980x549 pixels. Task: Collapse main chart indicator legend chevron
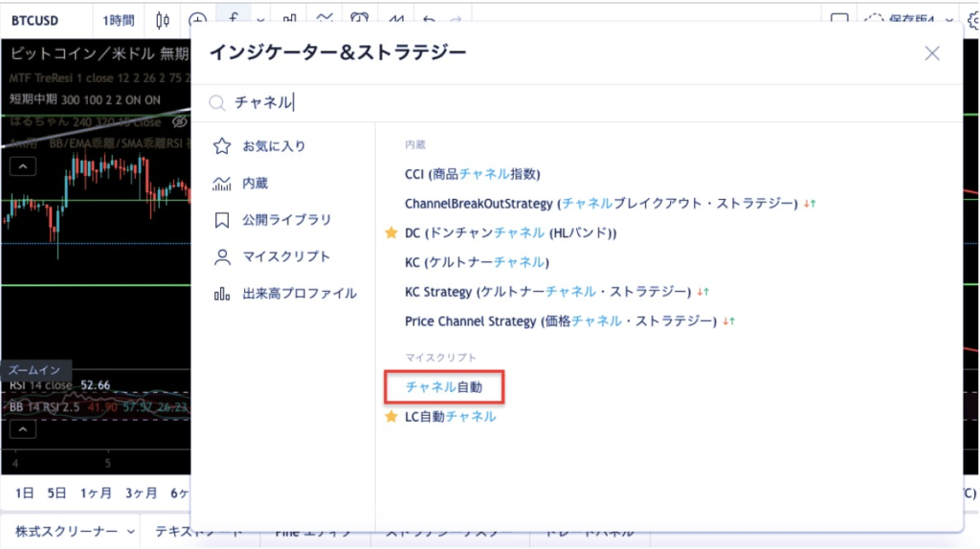coord(23,166)
